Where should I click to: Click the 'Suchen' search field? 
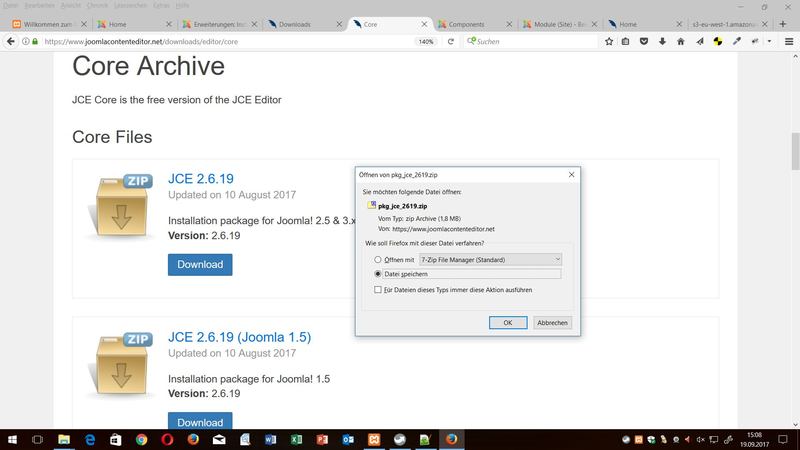(x=531, y=41)
